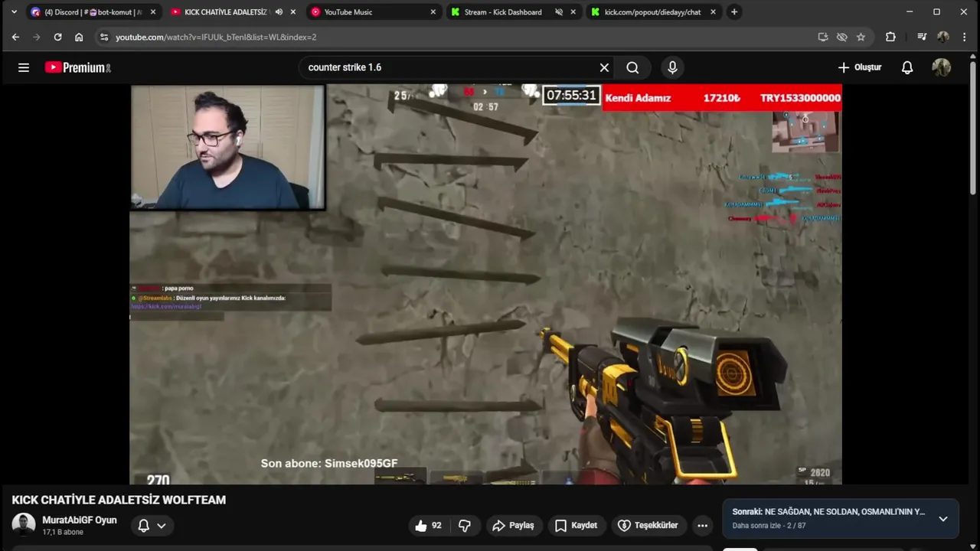This screenshot has height=551, width=980.
Task: Go to YouTube Premium home logo
Action: tap(78, 67)
